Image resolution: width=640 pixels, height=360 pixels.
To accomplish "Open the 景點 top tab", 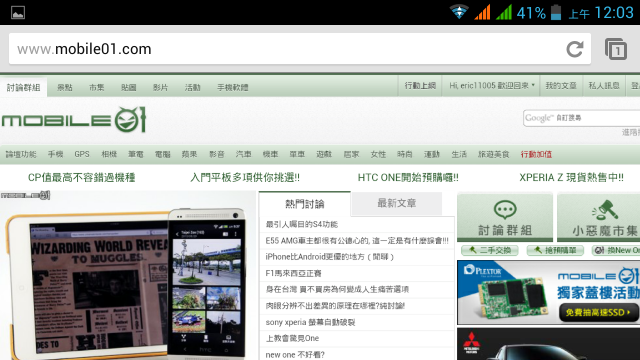I will [x=65, y=87].
